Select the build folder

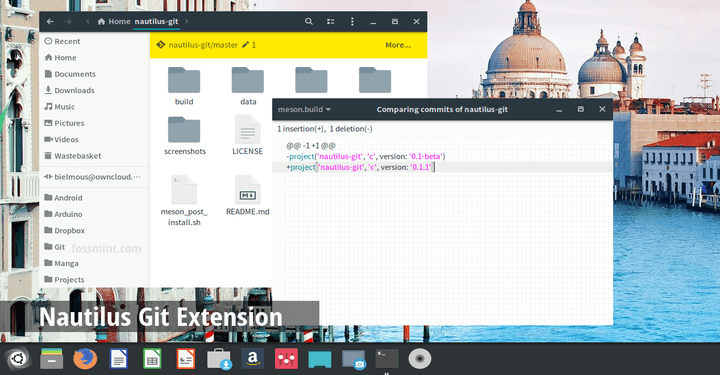184,86
